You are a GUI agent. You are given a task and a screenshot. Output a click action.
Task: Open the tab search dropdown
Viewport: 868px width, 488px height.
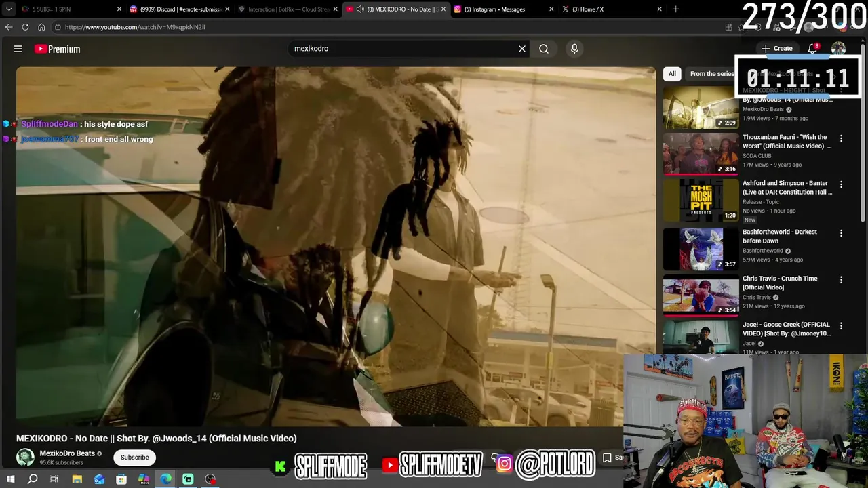coord(9,9)
